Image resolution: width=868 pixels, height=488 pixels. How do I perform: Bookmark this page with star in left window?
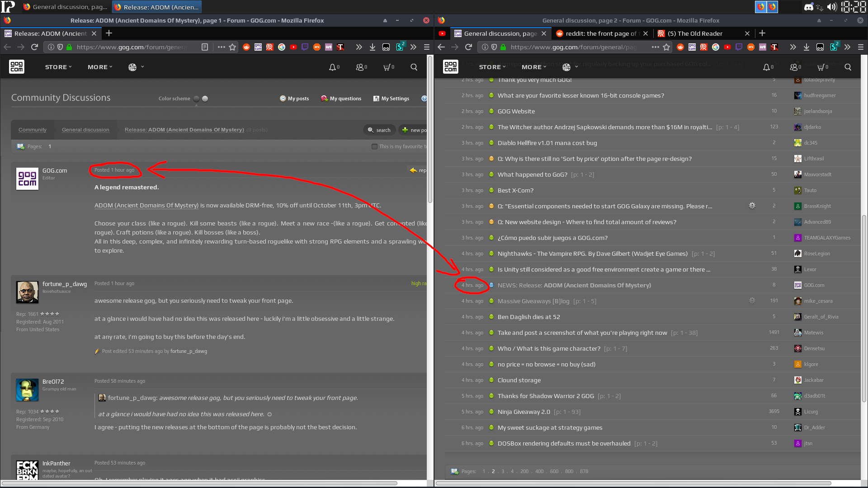click(232, 47)
